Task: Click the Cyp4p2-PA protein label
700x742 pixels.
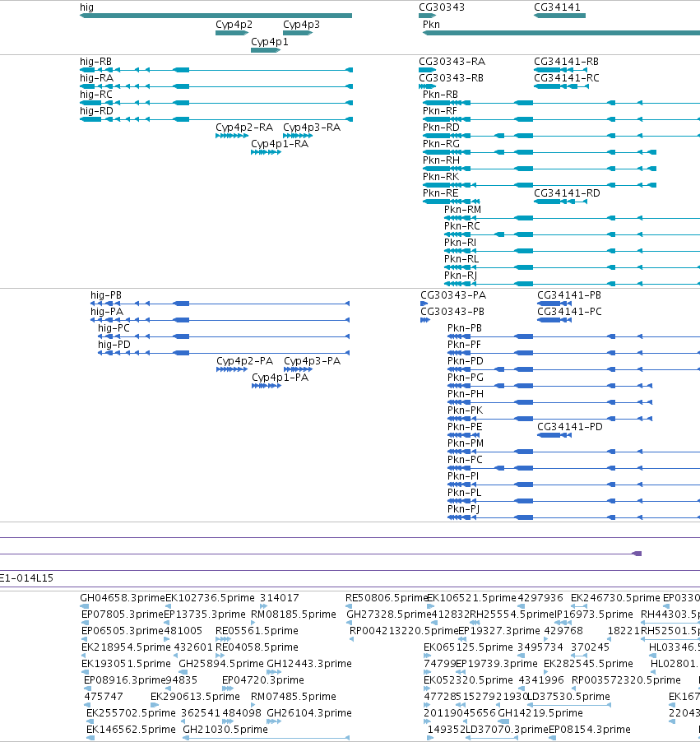Action: point(244,361)
